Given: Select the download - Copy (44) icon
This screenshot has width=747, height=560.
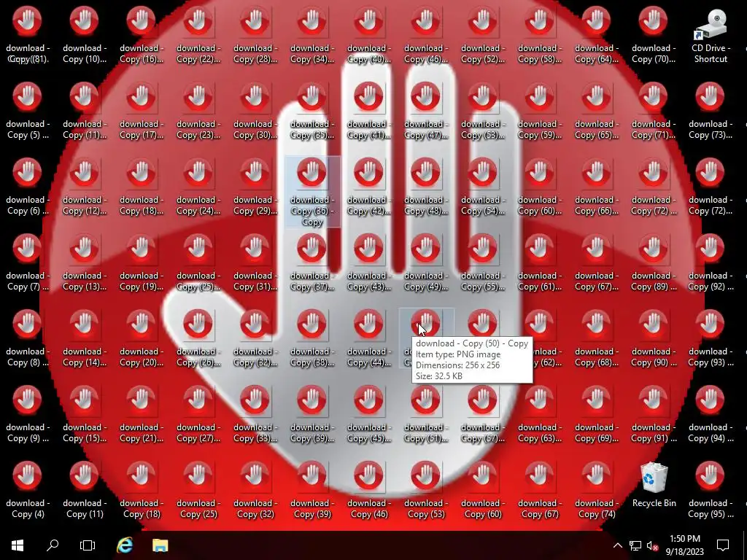Looking at the screenshot, I should point(368,340).
